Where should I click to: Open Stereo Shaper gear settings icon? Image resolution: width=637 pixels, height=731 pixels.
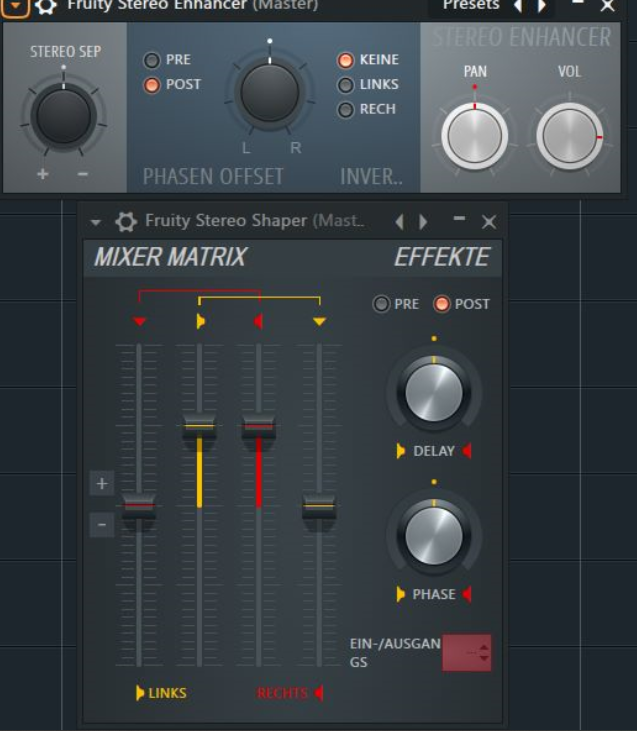pyautogui.click(x=126, y=221)
